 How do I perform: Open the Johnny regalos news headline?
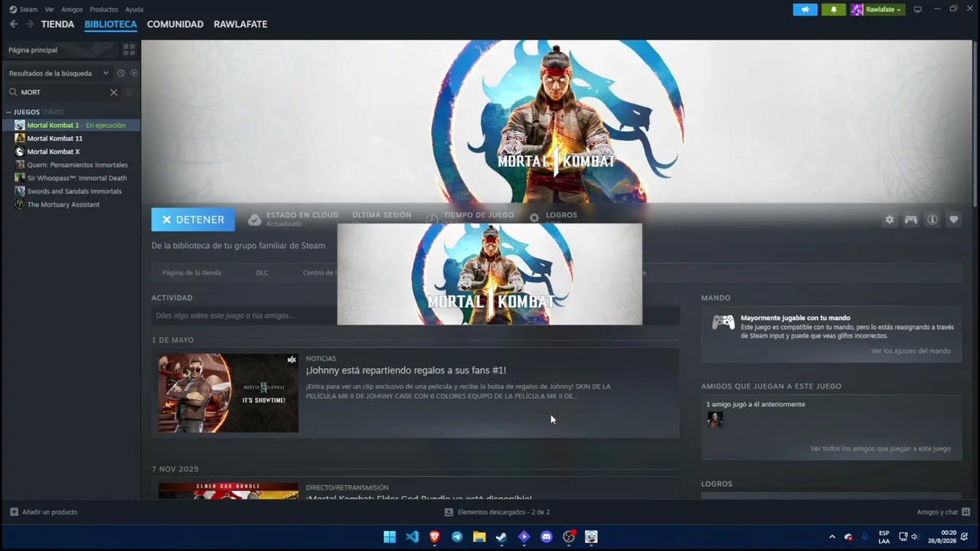[406, 370]
